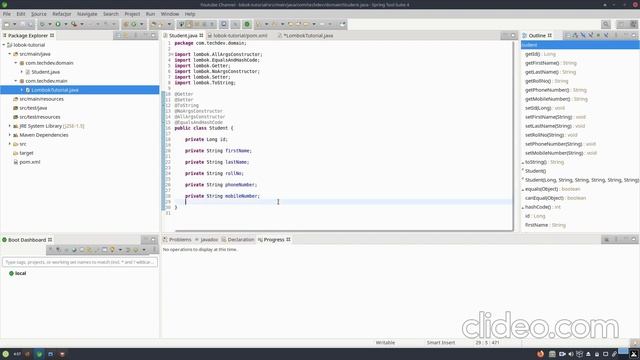640x360 pixels.
Task: Expand the Student.java tree node
Action: pyautogui.click(x=22, y=72)
